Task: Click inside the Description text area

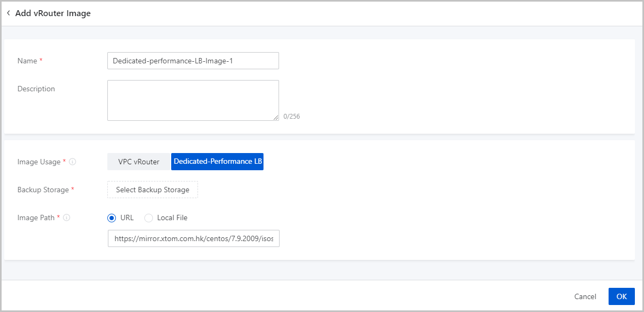Action: coord(193,100)
